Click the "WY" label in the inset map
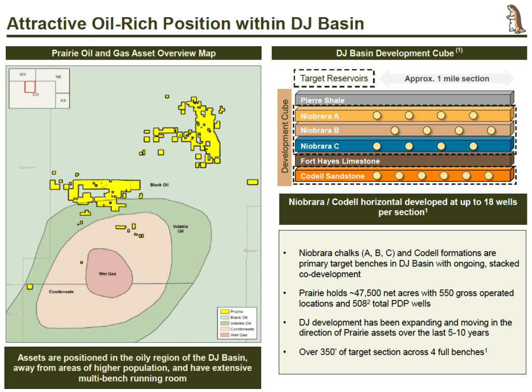This screenshot has width=532, height=392. click(x=23, y=74)
